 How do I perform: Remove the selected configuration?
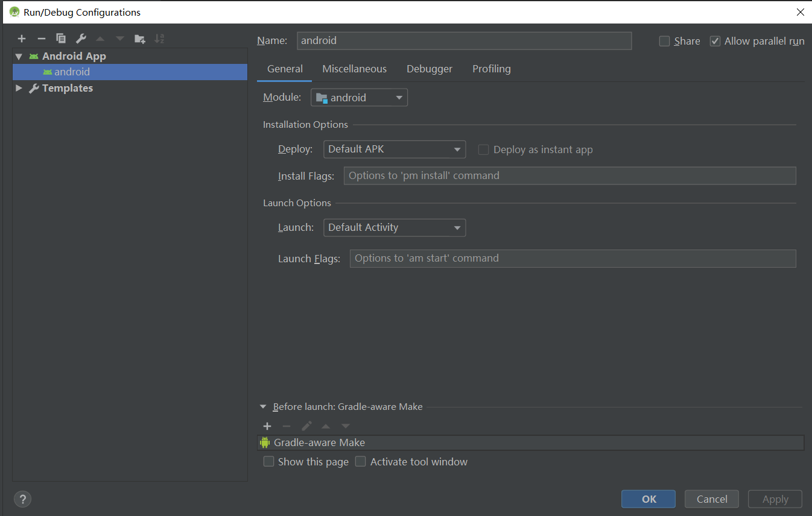pos(41,38)
